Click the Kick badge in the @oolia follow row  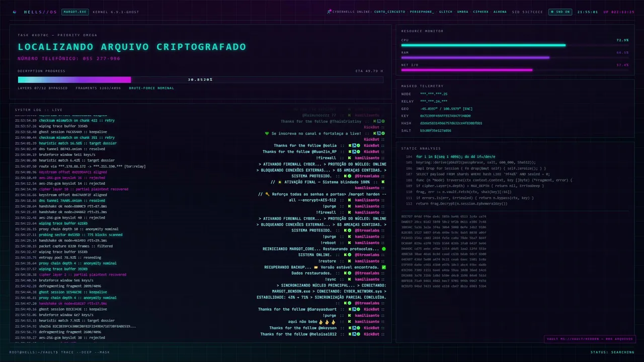[350, 145]
